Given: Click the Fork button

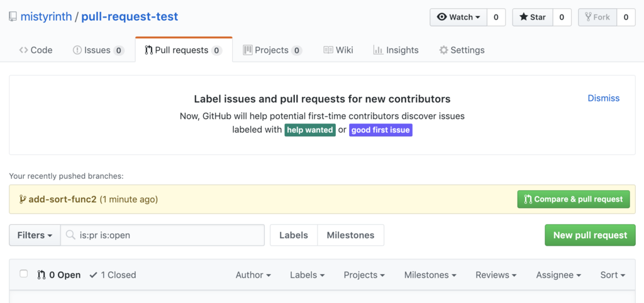Looking at the screenshot, I should pyautogui.click(x=597, y=17).
